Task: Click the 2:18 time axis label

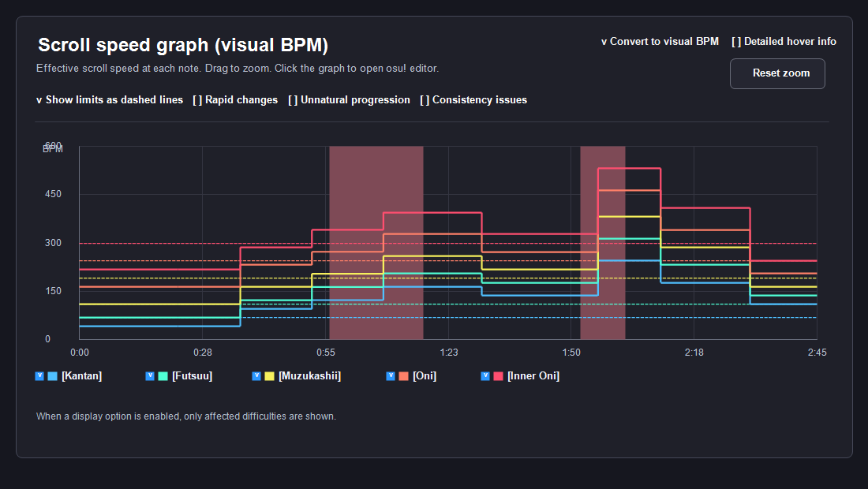Action: tap(694, 353)
